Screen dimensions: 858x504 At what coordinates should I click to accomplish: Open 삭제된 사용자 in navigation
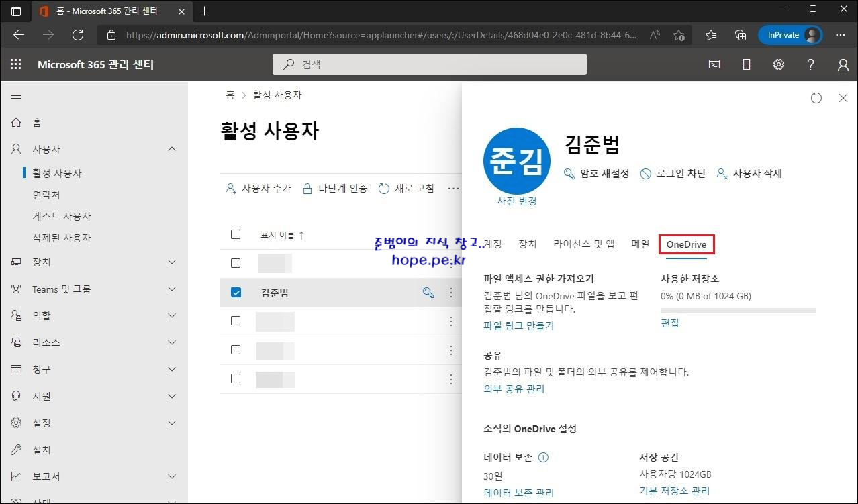[x=62, y=238]
